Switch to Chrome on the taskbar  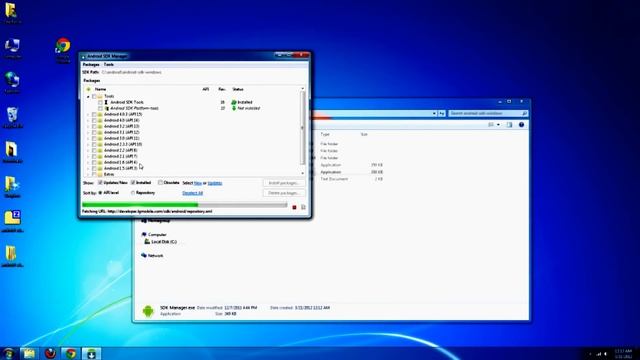click(71, 353)
